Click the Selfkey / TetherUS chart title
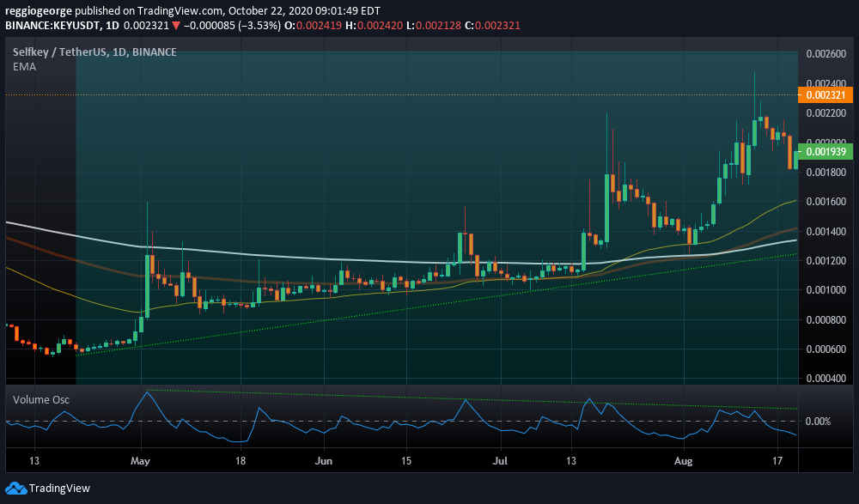 [94, 52]
